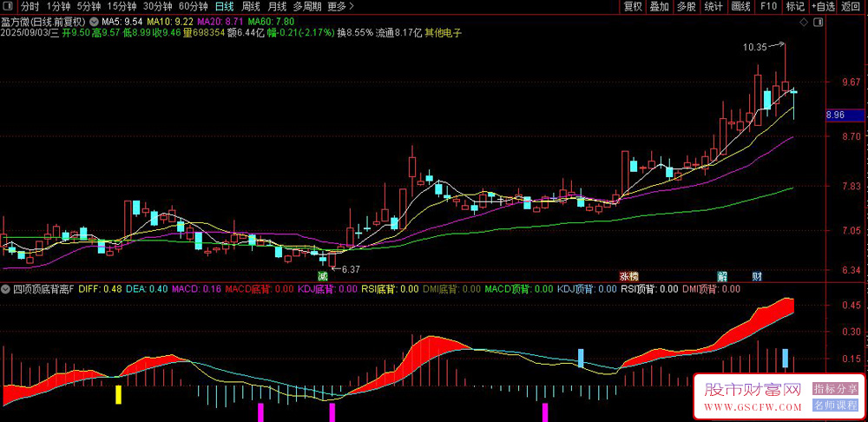Select the 60分钟 period tab
The width and height of the screenshot is (868, 422).
[194, 7]
